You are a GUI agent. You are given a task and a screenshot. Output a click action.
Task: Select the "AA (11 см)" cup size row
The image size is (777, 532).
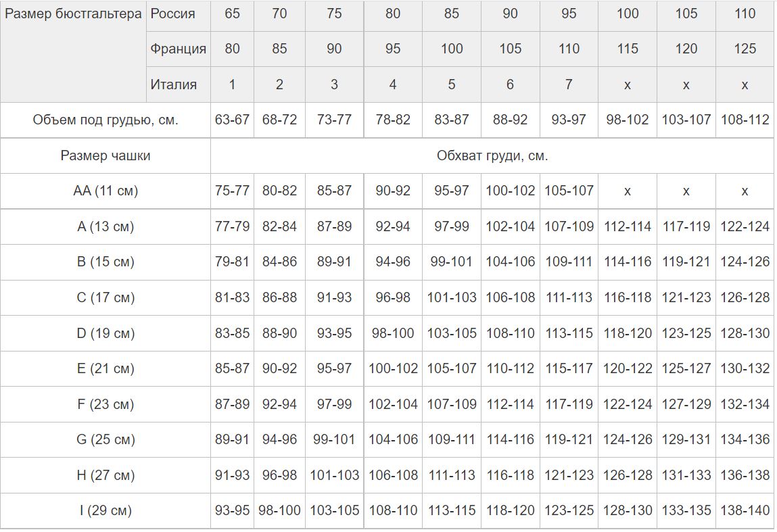pos(387,191)
